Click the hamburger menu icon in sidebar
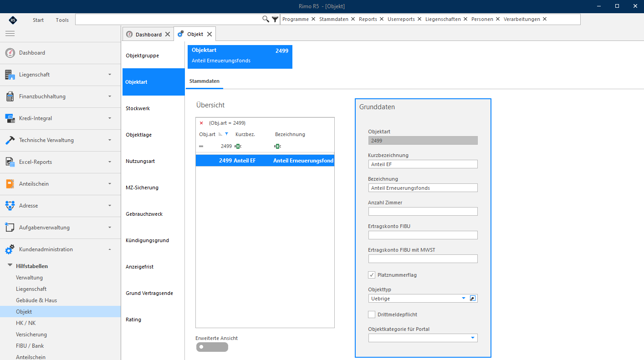644x360 pixels. (x=10, y=33)
